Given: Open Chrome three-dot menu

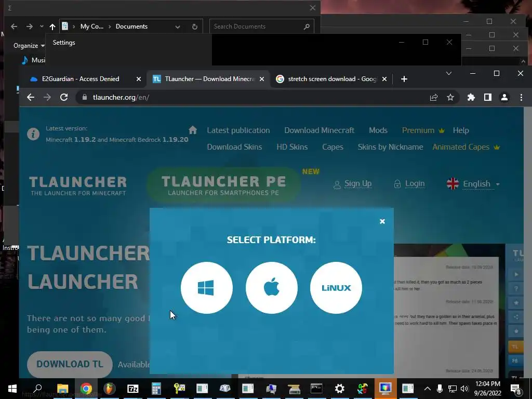Looking at the screenshot, I should [521, 97].
